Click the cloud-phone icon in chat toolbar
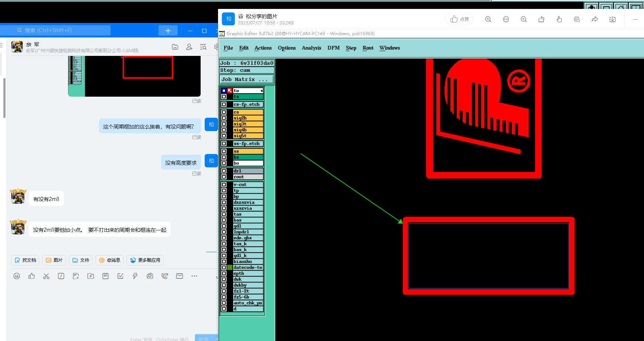The image size is (644, 341). point(150,276)
